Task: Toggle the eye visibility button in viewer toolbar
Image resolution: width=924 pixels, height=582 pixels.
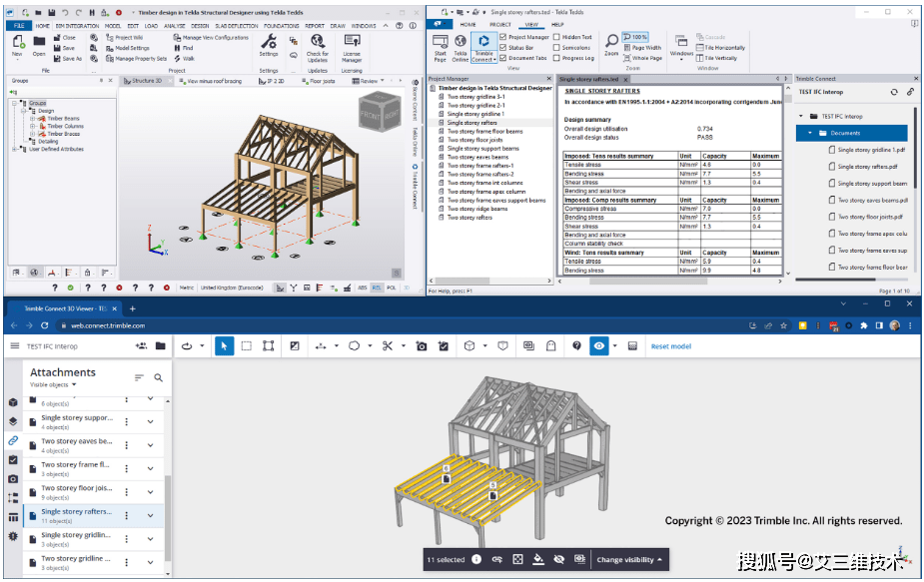Action: pos(599,346)
